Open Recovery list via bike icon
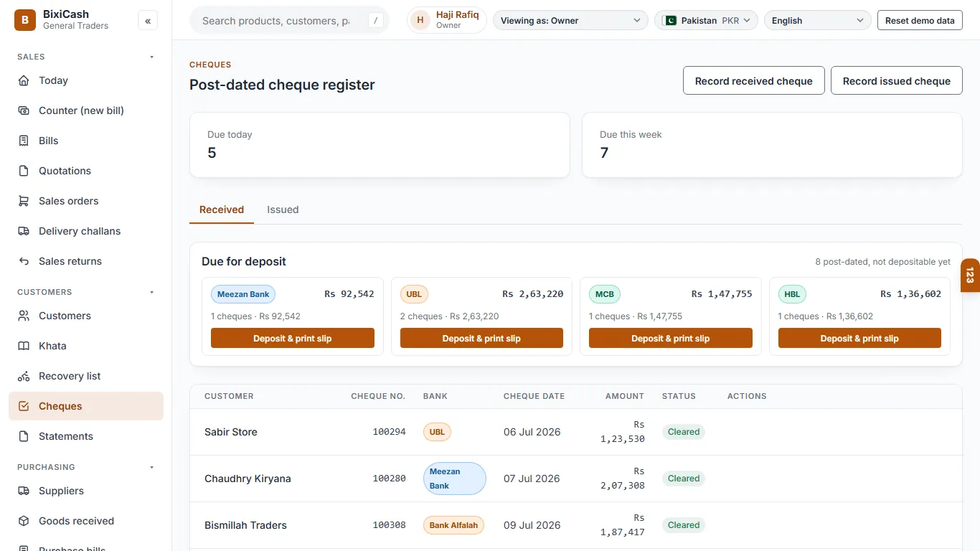 pos(24,376)
